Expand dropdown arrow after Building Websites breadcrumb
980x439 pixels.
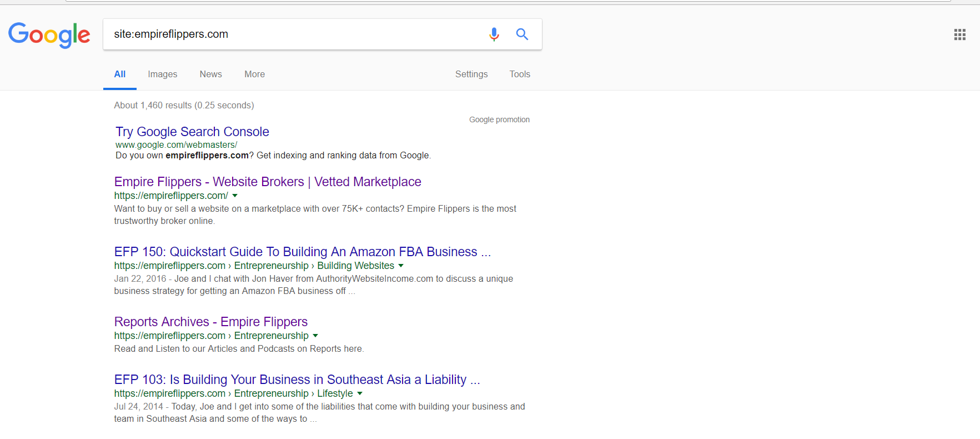pyautogui.click(x=401, y=266)
